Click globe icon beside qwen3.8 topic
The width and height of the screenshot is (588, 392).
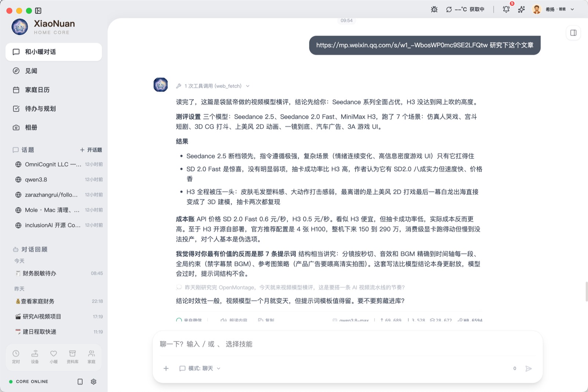tap(18, 179)
